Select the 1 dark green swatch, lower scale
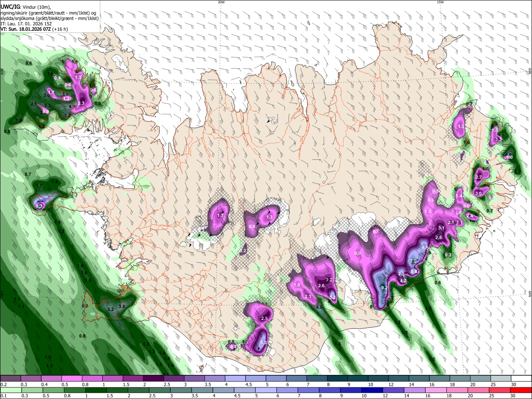 [x=96, y=390]
